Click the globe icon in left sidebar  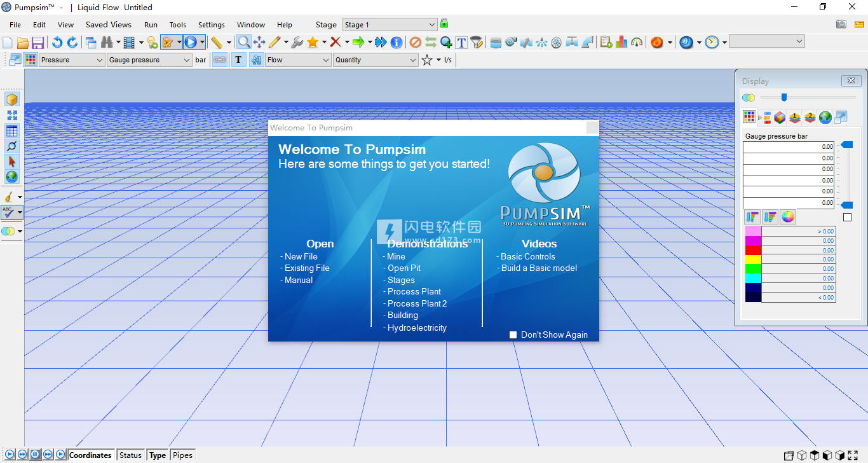[12, 177]
